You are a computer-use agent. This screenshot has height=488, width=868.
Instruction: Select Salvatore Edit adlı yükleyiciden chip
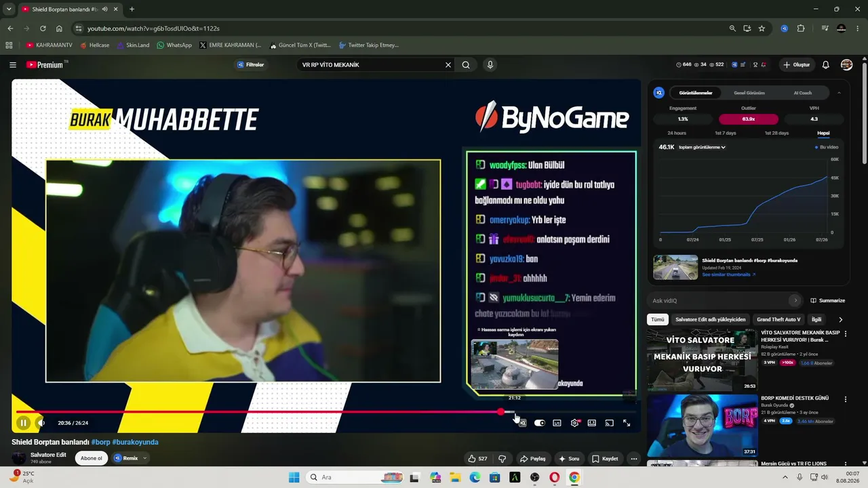click(x=710, y=319)
